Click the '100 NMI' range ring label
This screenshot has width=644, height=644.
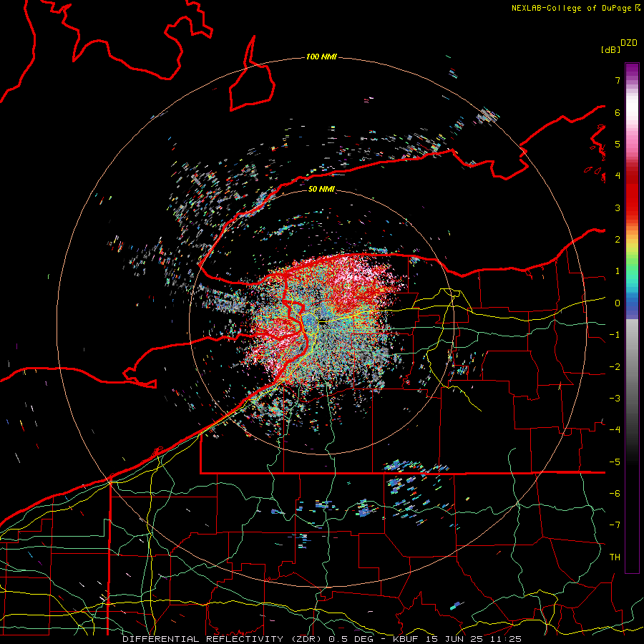321,57
